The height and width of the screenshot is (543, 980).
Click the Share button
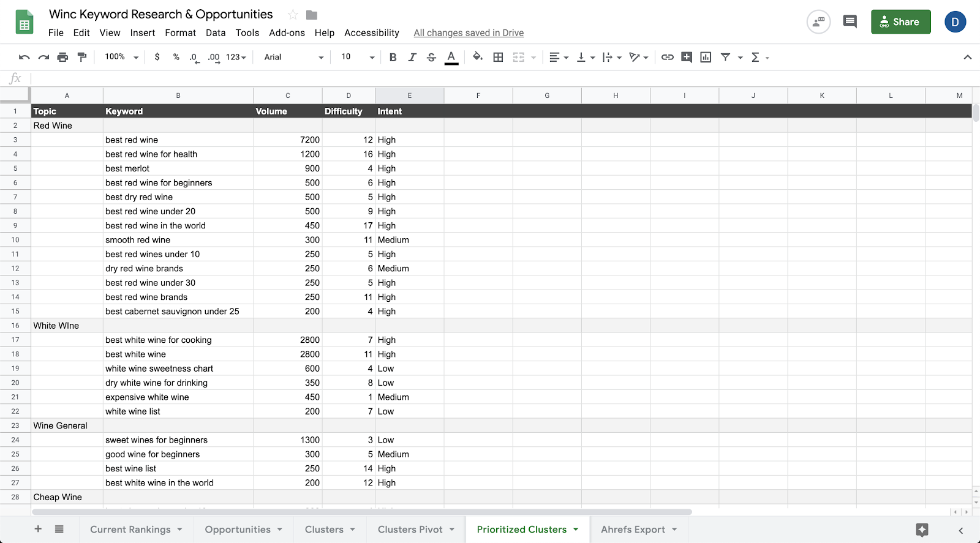click(x=901, y=22)
